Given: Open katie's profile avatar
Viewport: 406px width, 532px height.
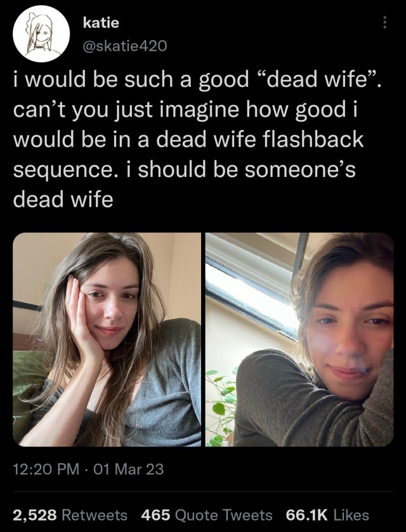Looking at the screenshot, I should coord(41,34).
